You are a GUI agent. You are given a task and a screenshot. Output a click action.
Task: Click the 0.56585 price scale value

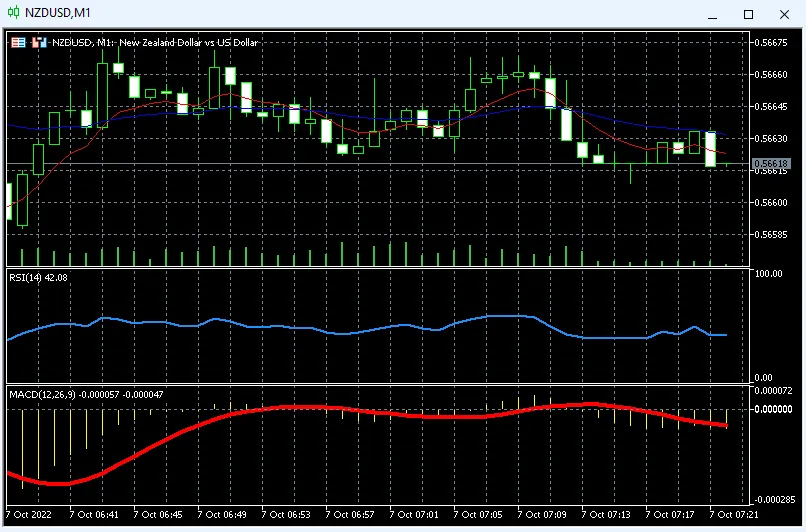tap(771, 235)
